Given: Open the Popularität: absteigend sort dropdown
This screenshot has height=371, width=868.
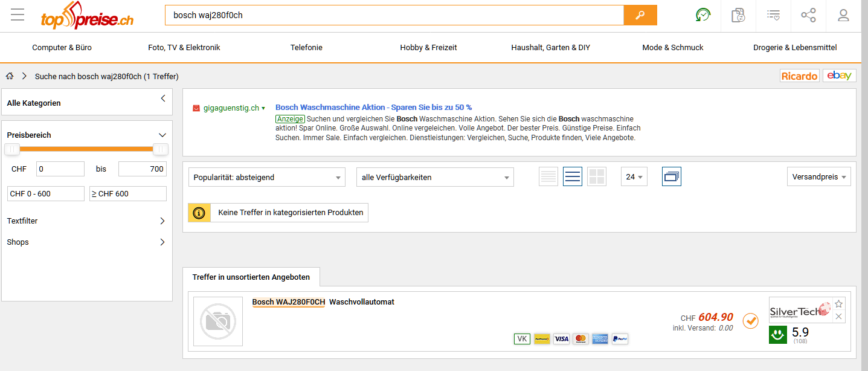Looking at the screenshot, I should (x=267, y=177).
